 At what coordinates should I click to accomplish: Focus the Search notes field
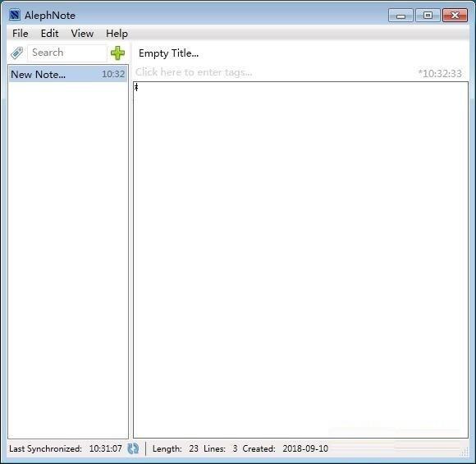point(67,53)
